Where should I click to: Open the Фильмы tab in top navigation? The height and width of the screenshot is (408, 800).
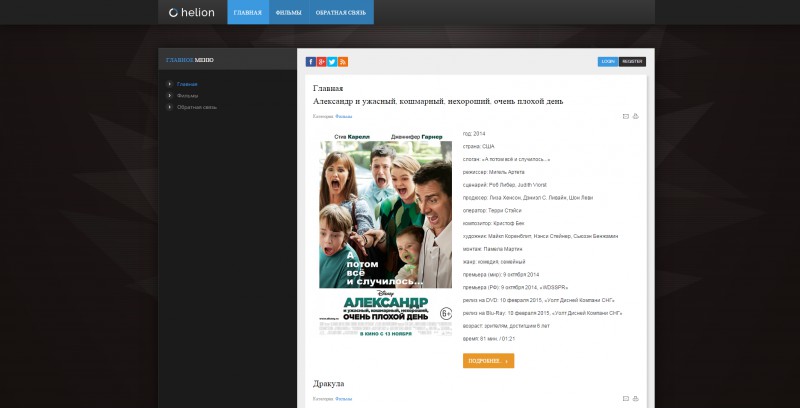click(289, 12)
